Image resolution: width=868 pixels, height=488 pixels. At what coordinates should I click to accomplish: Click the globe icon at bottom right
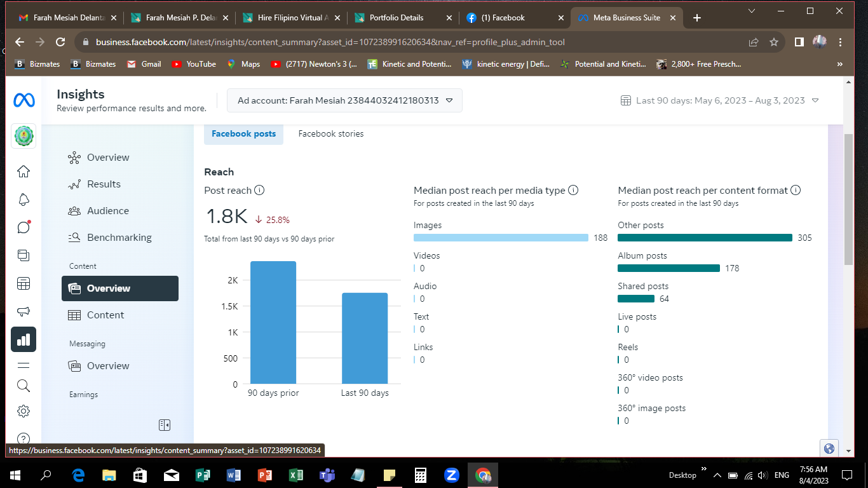coord(829,449)
